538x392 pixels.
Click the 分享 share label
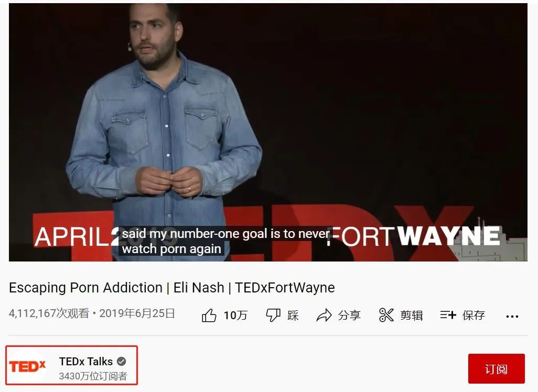pos(349,315)
